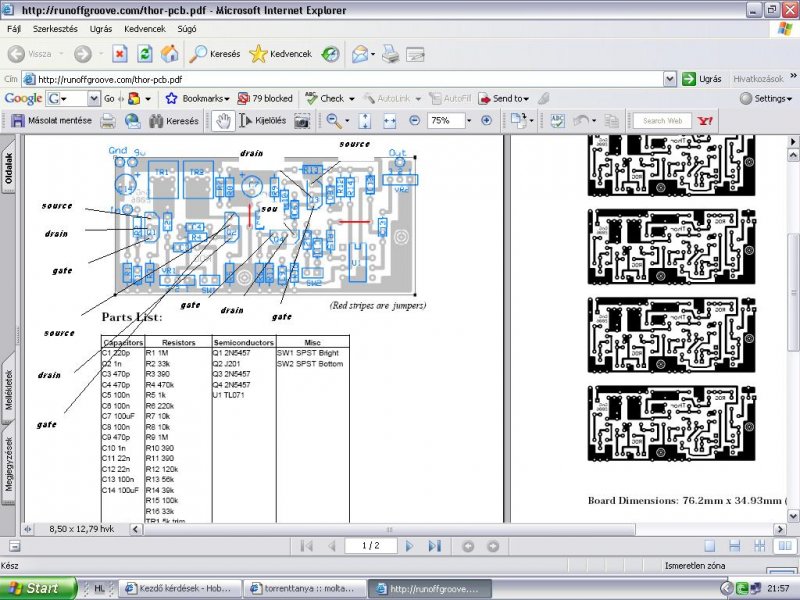Click the Windows Start button
This screenshot has height=600, width=800.
tap(37, 588)
